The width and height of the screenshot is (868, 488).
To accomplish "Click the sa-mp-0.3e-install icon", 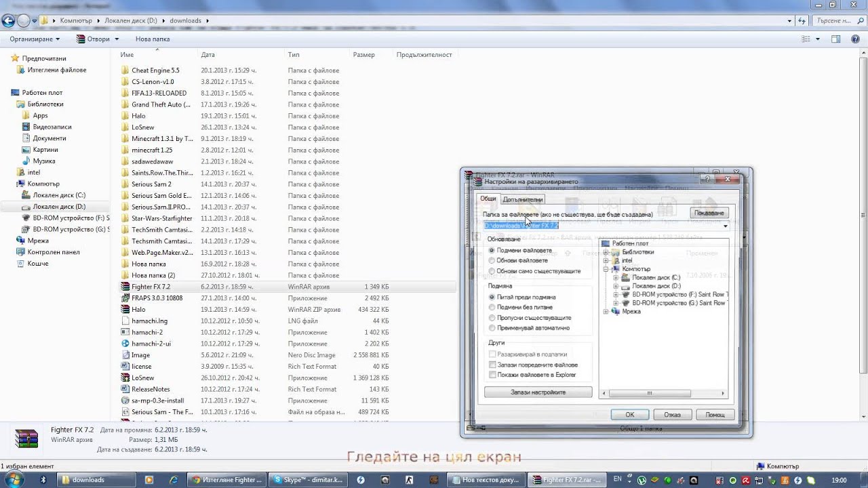I will [x=125, y=401].
